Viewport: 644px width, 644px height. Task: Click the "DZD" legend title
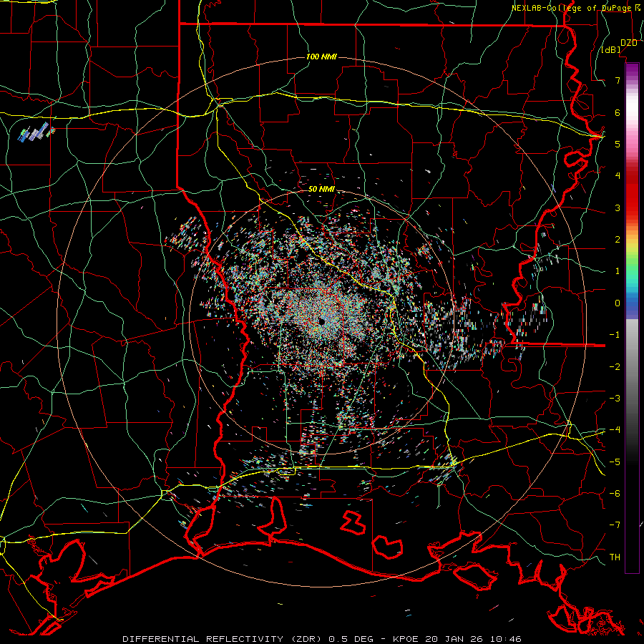[629, 43]
